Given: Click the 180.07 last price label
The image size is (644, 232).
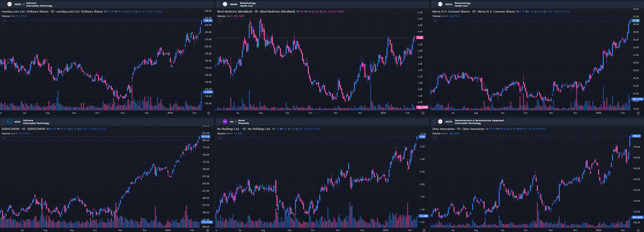Looking at the screenshot, I should point(636,136).
